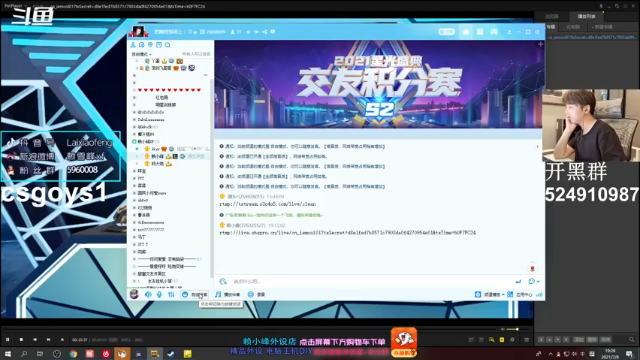Open the user list icon above channel tree
Image resolution: width=640 pixels, height=360 pixels.
point(133,45)
